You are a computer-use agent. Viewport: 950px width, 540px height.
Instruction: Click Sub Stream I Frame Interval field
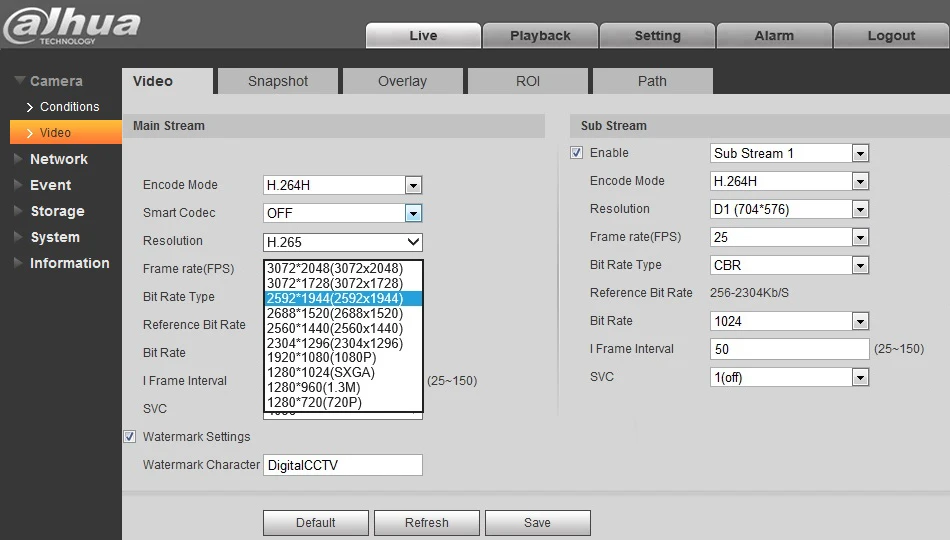(789, 349)
